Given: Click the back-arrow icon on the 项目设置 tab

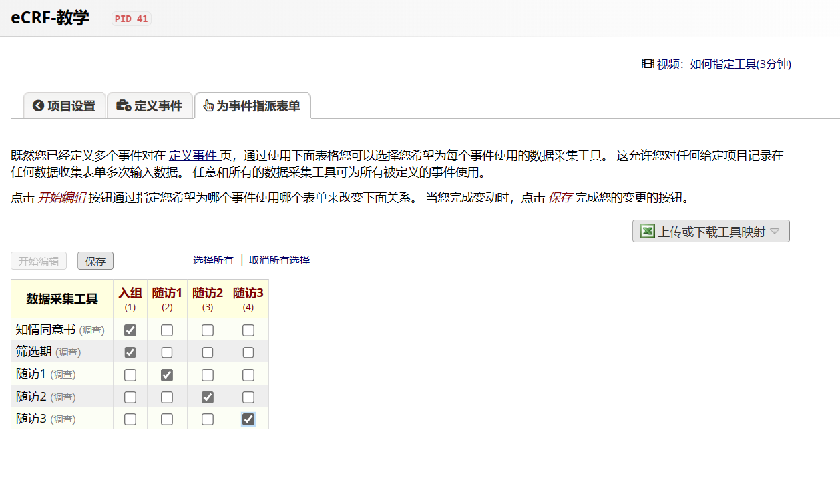Looking at the screenshot, I should pyautogui.click(x=38, y=105).
